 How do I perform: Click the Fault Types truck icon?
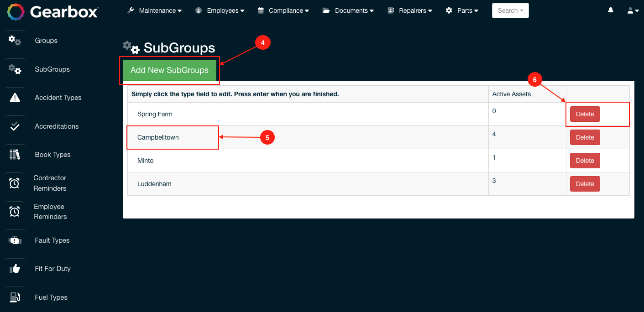[x=15, y=240]
